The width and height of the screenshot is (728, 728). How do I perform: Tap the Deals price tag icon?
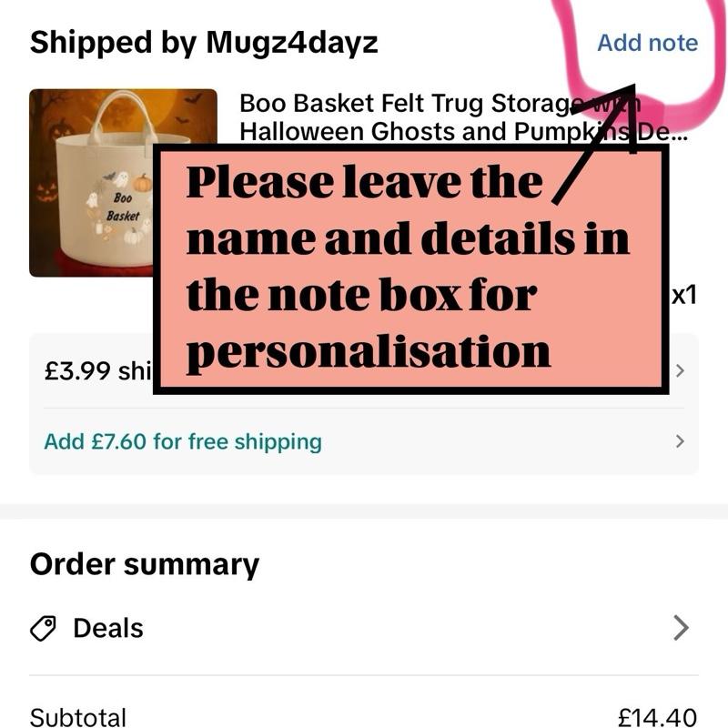[43, 628]
